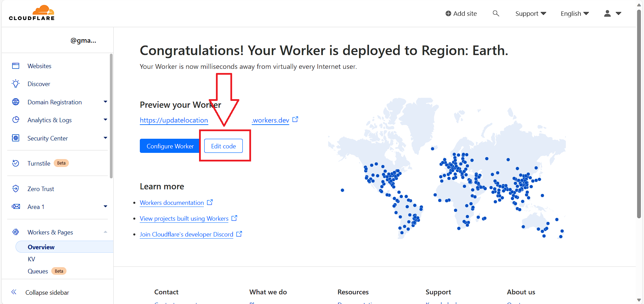Click the sidebar scrollbar thumb
The width and height of the screenshot is (644, 304).
[x=111, y=116]
